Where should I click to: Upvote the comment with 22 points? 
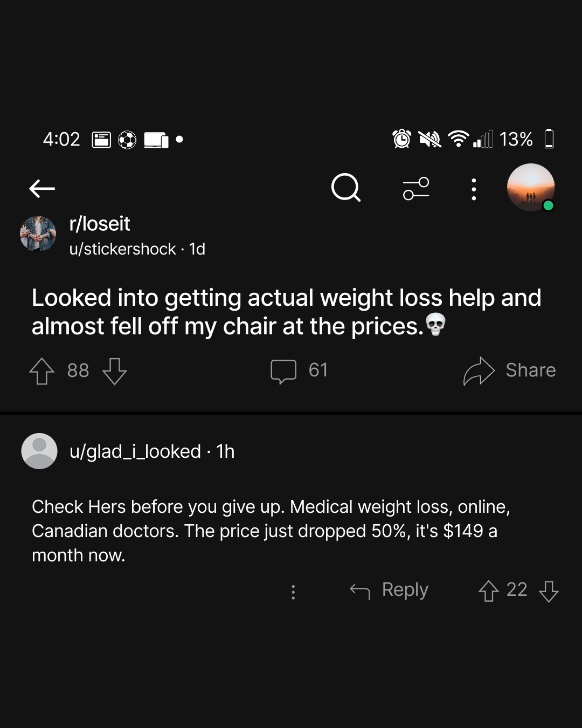pyautogui.click(x=489, y=591)
